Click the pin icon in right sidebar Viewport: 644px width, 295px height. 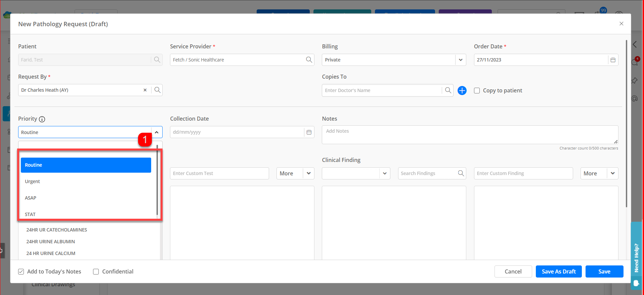point(635,81)
